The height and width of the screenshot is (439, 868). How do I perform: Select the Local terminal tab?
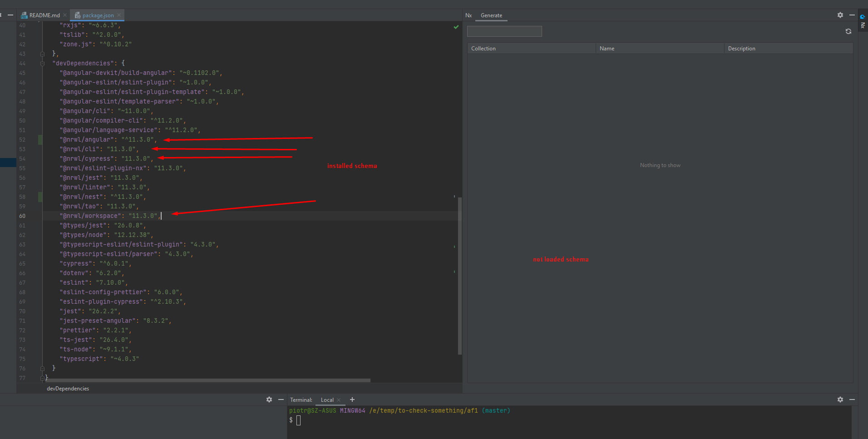pos(328,400)
